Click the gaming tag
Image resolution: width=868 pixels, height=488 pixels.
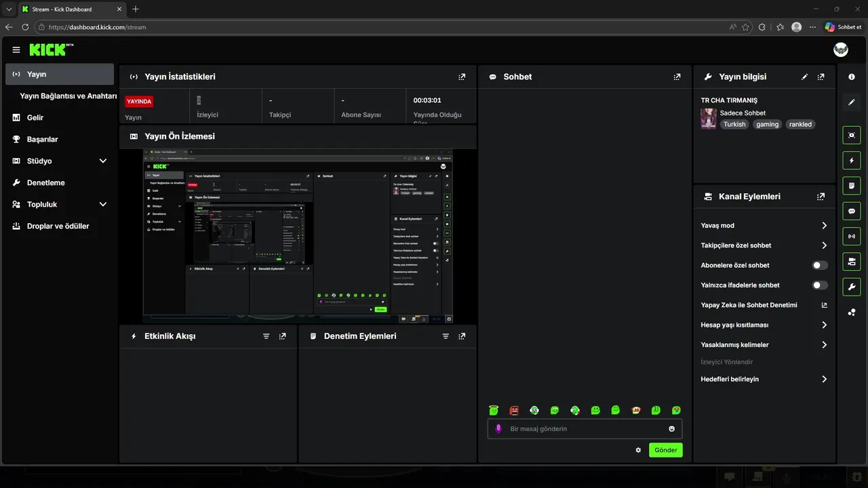(768, 125)
